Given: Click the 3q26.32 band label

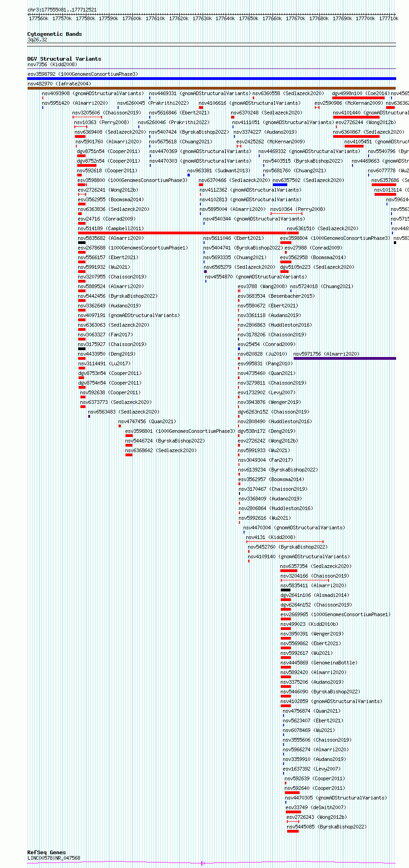Looking at the screenshot, I should (x=37, y=40).
